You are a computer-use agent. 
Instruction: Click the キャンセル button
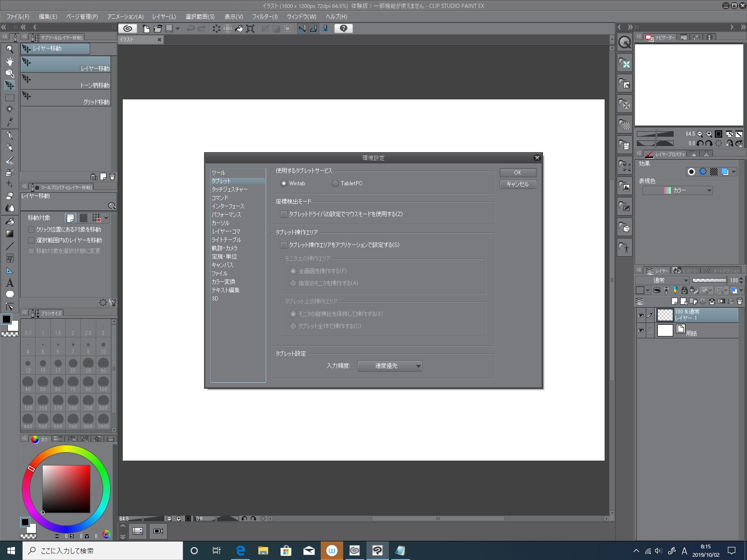(517, 184)
